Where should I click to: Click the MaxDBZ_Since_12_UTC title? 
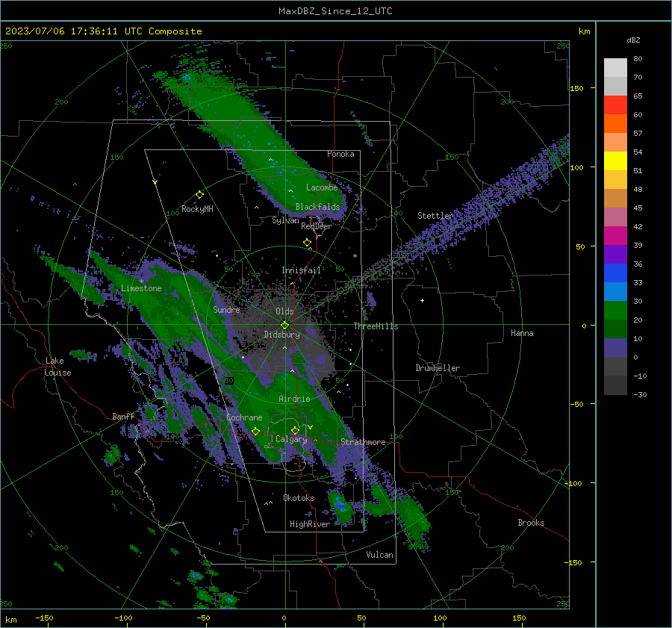[x=335, y=11]
